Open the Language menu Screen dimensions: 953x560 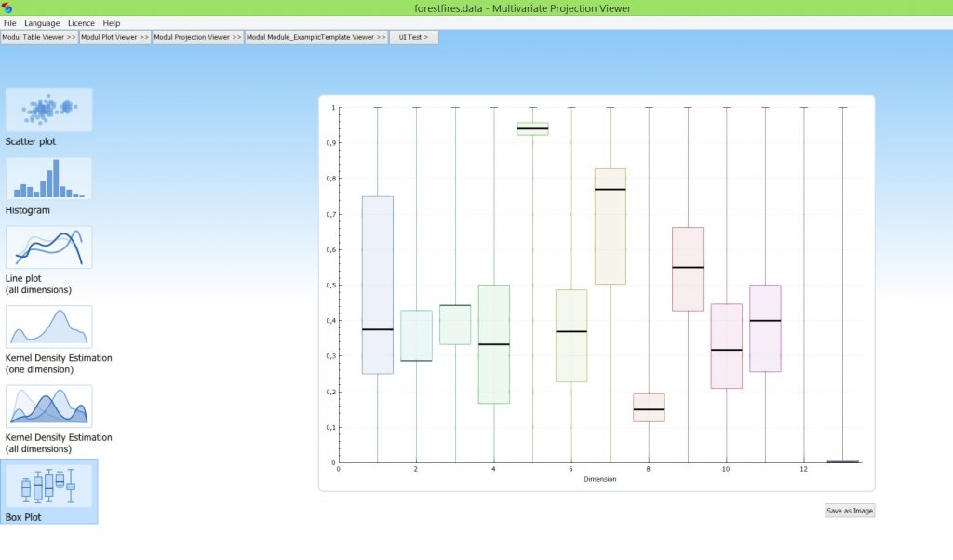(42, 22)
